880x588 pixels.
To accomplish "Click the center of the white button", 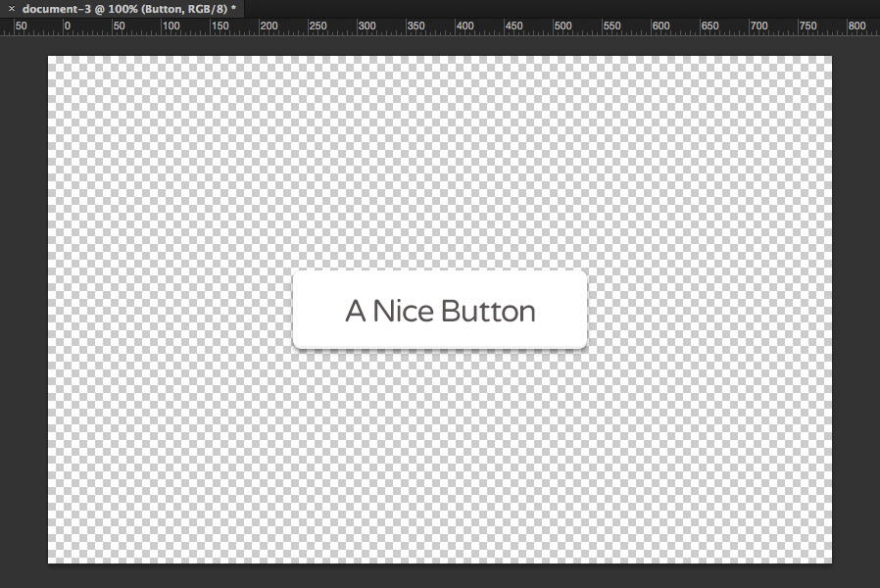I will tap(439, 310).
